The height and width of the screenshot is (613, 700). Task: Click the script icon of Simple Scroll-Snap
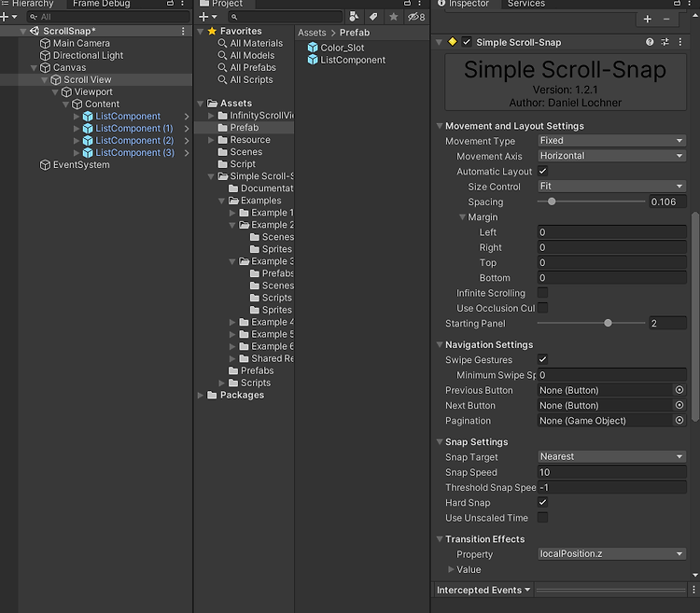pyautogui.click(x=453, y=42)
